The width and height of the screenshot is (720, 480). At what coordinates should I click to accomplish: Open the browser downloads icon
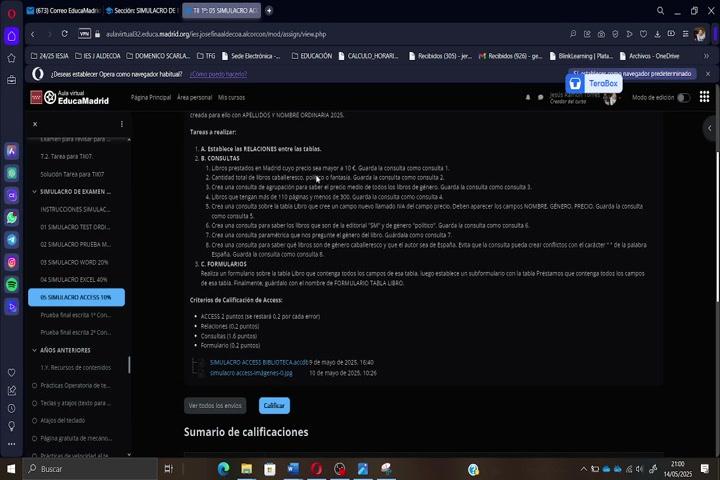658,34
